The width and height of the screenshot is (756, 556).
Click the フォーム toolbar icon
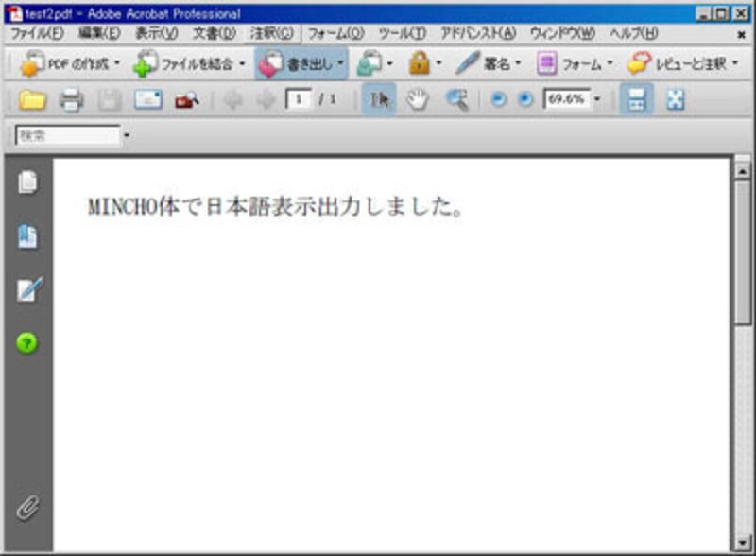pos(547,63)
